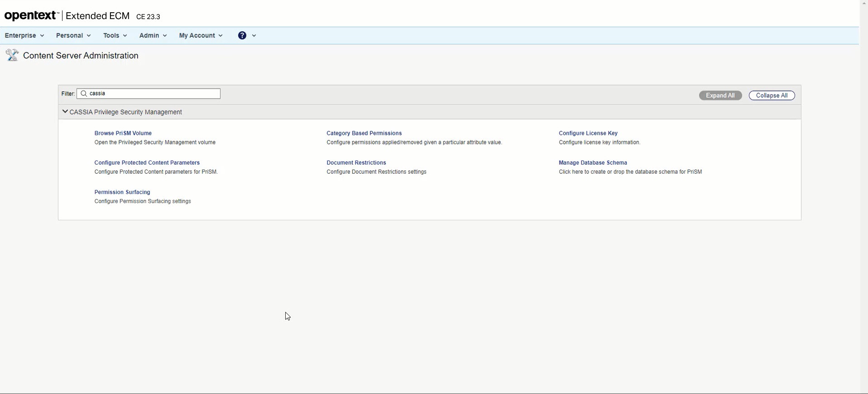868x394 pixels.
Task: Click the OpenText logo
Action: 31,16
